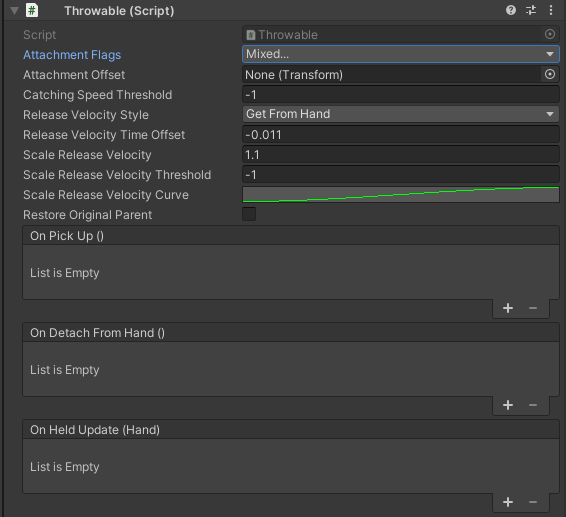The width and height of the screenshot is (566, 517).
Task: Edit Catching Speed Threshold value field
Action: (x=401, y=95)
